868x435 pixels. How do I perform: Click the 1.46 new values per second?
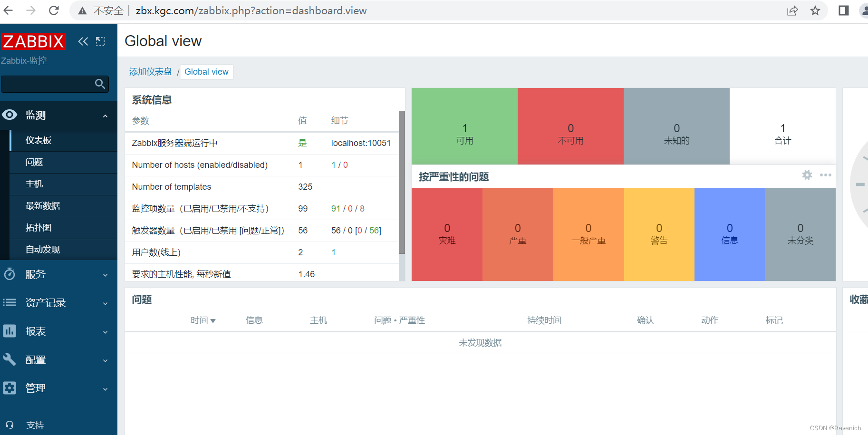click(x=307, y=274)
